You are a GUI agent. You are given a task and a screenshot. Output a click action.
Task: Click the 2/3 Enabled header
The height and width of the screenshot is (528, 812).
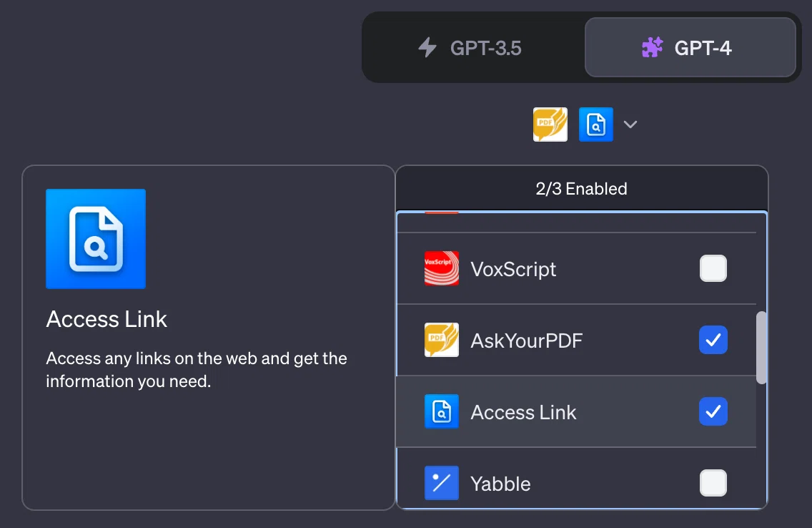[582, 189]
